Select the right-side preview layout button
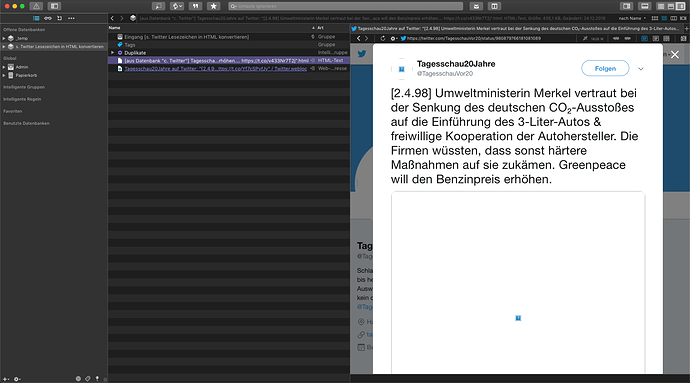690x383 pixels. (681, 6)
